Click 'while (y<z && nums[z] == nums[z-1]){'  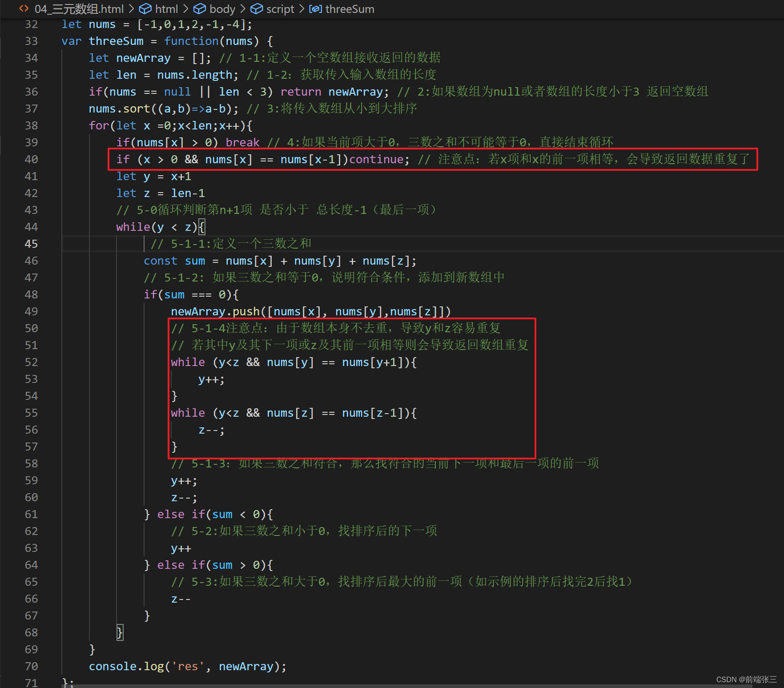pos(294,413)
